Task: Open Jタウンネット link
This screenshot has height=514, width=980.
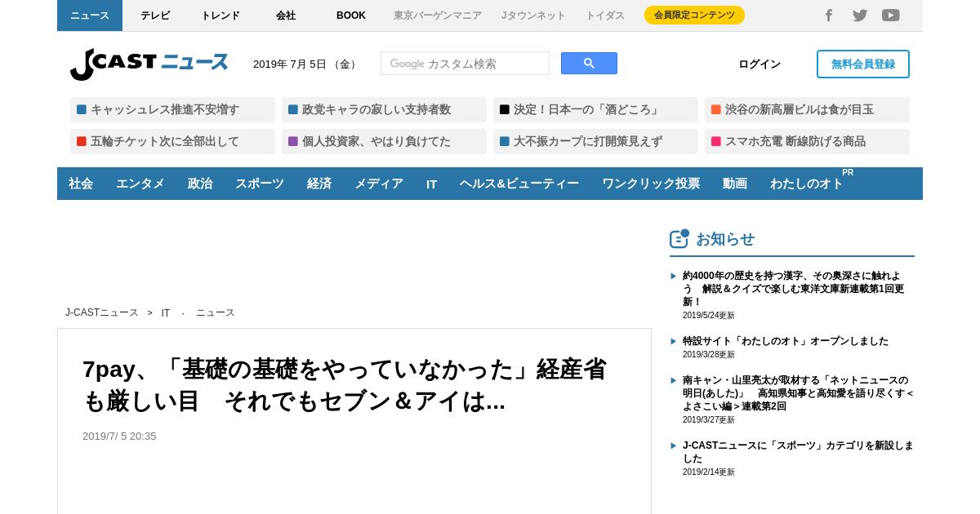Action: [533, 16]
